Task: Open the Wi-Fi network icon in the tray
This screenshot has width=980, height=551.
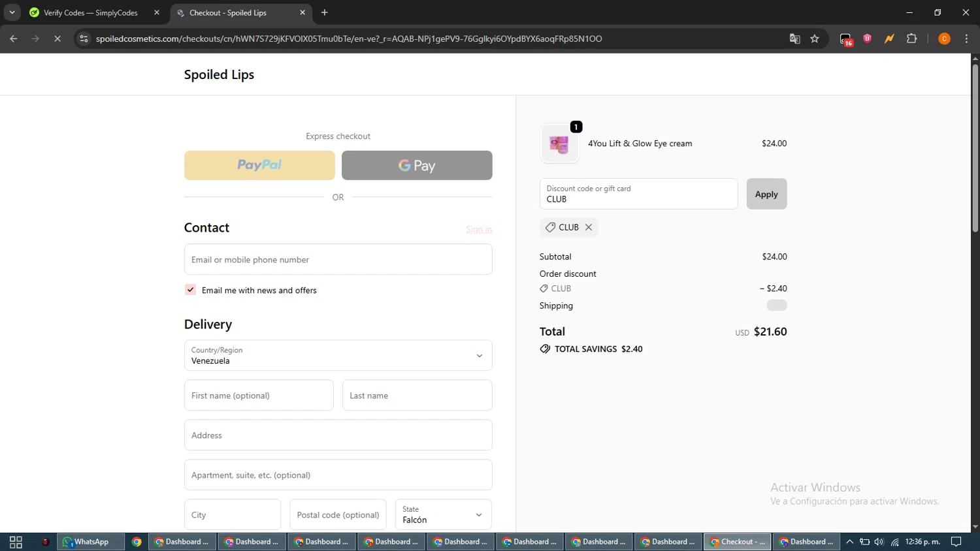Action: point(894,542)
